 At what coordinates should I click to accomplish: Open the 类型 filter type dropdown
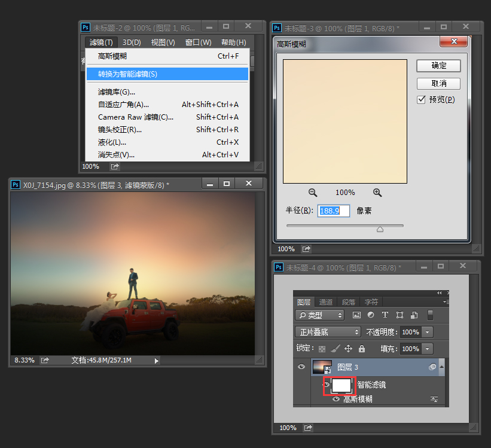(320, 315)
